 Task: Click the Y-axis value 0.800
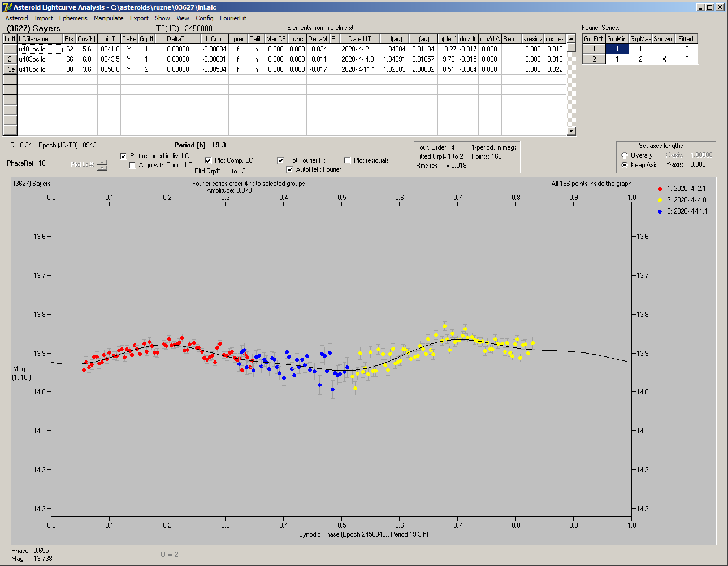tap(697, 165)
